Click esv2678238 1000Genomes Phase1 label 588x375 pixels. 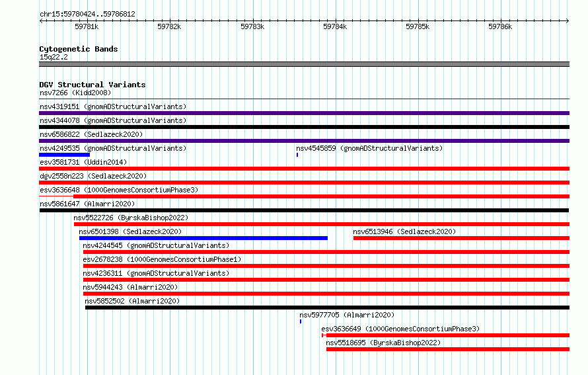(162, 259)
